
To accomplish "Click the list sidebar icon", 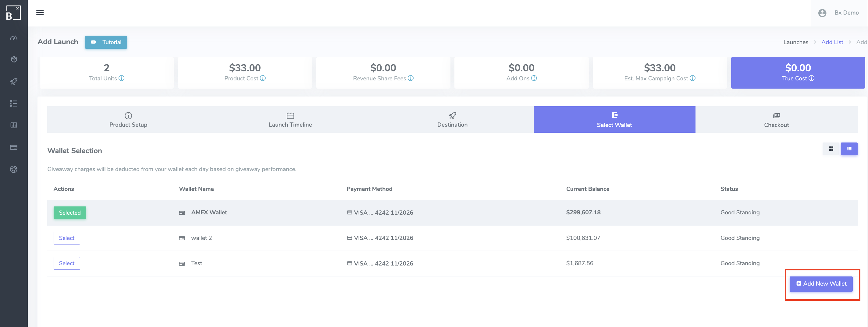I will pyautogui.click(x=13, y=104).
